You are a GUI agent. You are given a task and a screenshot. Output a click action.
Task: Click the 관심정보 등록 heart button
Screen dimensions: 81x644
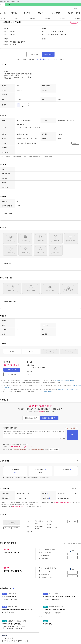tap(33, 54)
